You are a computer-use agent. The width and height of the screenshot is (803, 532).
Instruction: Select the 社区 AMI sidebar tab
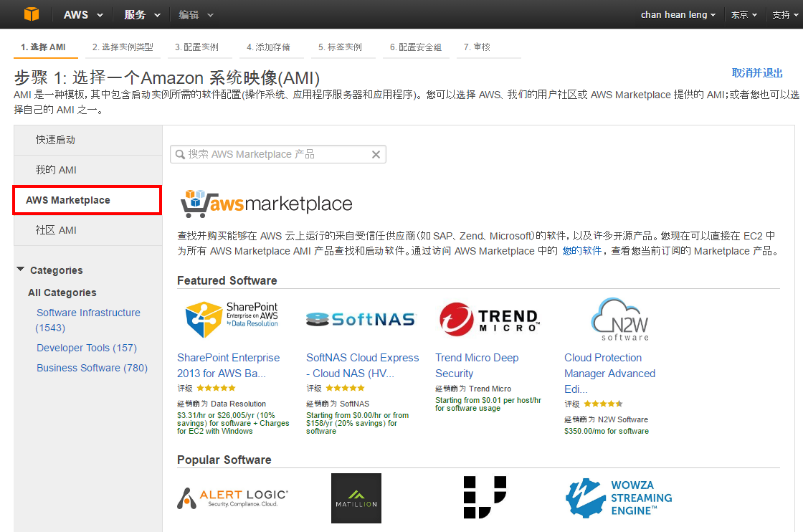[88, 230]
